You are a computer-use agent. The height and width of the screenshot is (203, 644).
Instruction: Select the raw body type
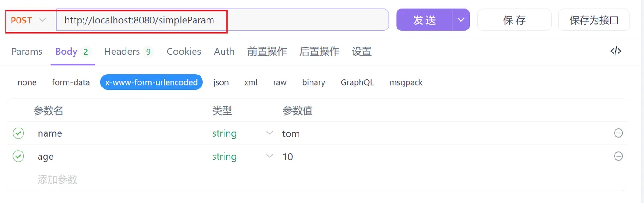(280, 82)
